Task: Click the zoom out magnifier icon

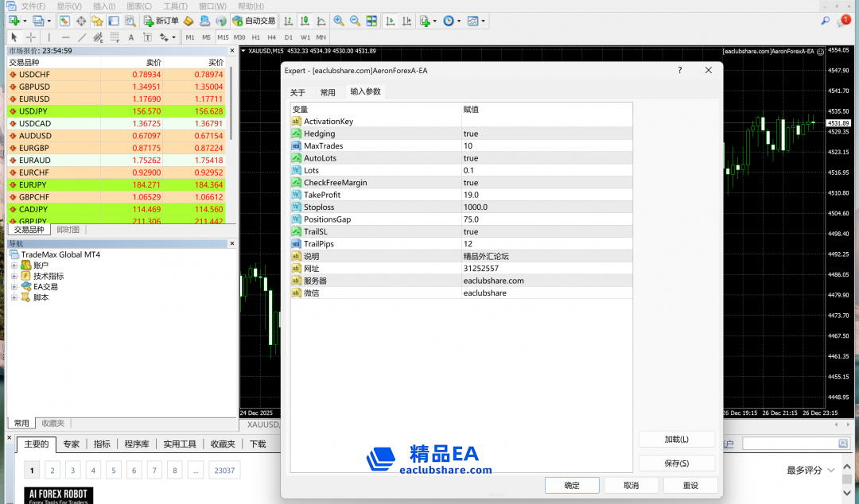Action: pyautogui.click(x=355, y=21)
